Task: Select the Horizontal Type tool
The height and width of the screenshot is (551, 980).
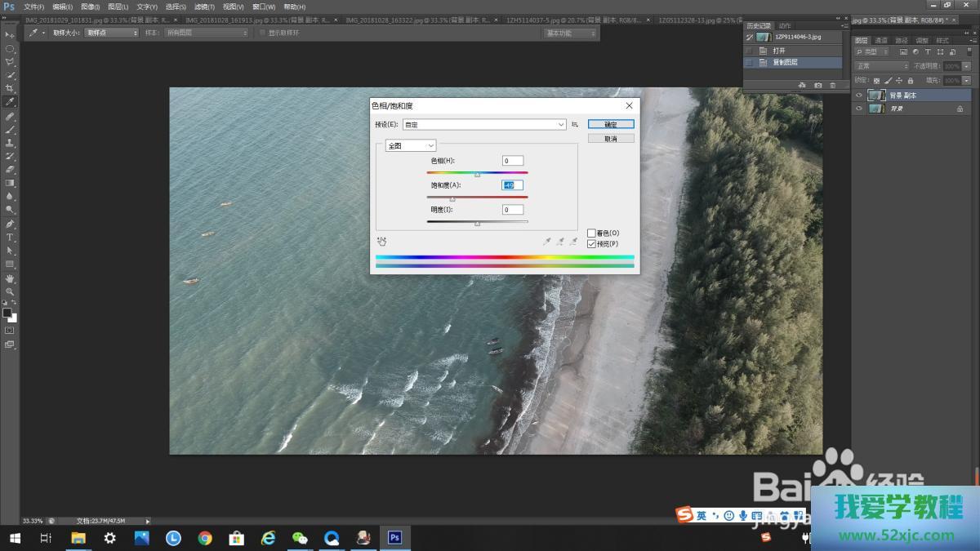Action: 10,238
